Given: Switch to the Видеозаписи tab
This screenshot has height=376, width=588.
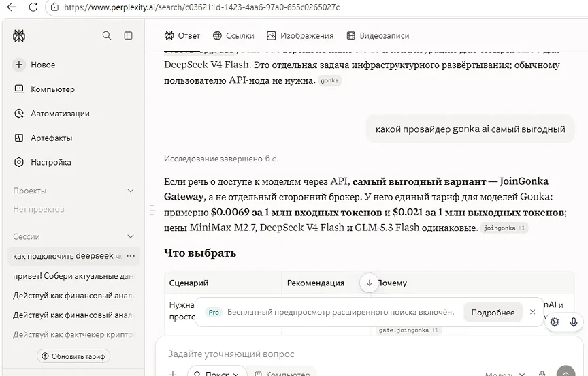Looking at the screenshot, I should click(x=378, y=35).
